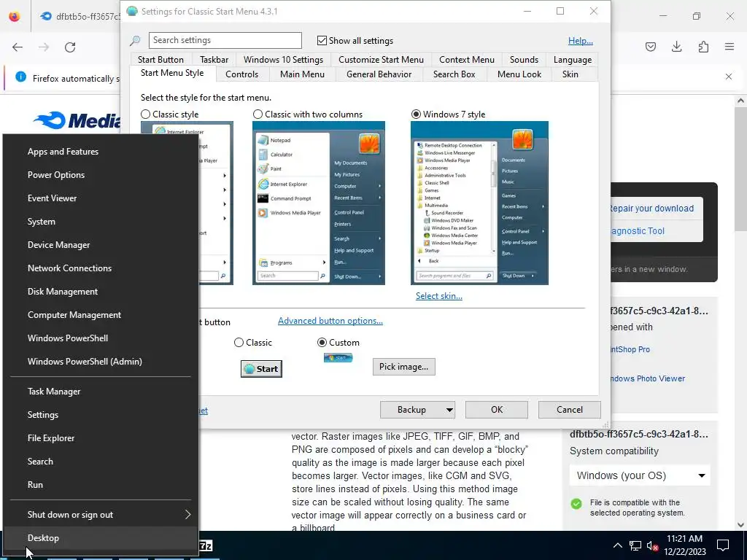This screenshot has width=747, height=560.
Task: Click the Firefox reload page icon
Action: click(x=70, y=47)
